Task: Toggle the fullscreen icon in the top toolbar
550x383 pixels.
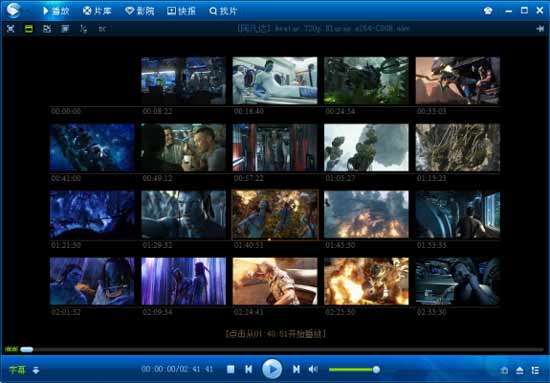Action: point(11,29)
